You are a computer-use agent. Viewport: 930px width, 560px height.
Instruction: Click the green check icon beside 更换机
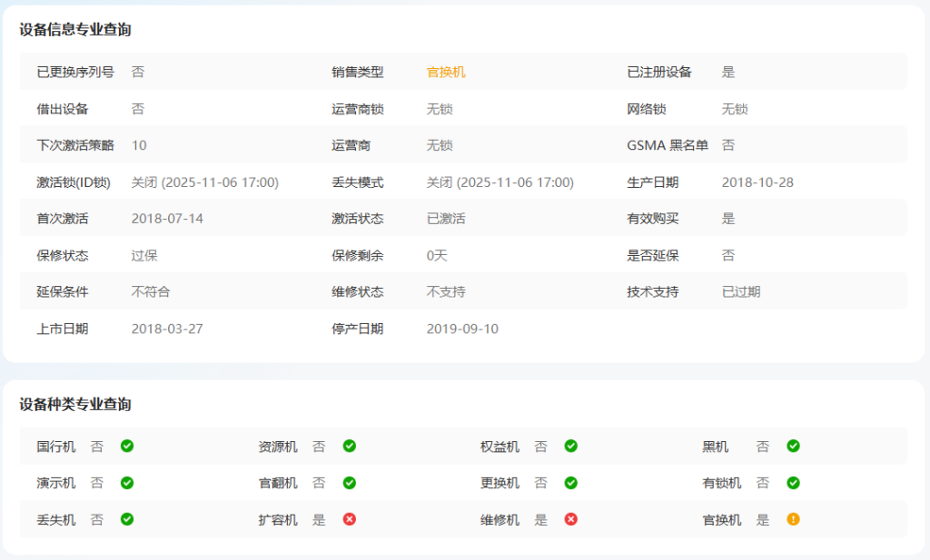click(571, 483)
